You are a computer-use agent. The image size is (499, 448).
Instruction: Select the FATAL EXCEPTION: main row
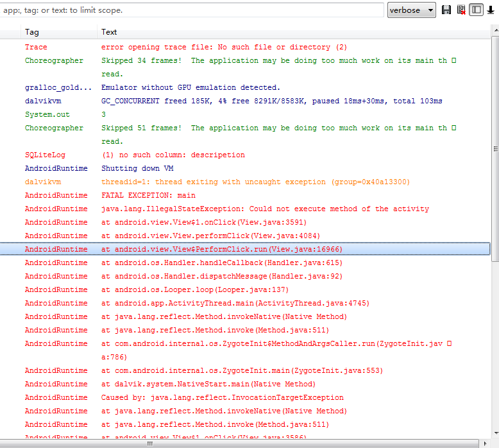(245, 195)
